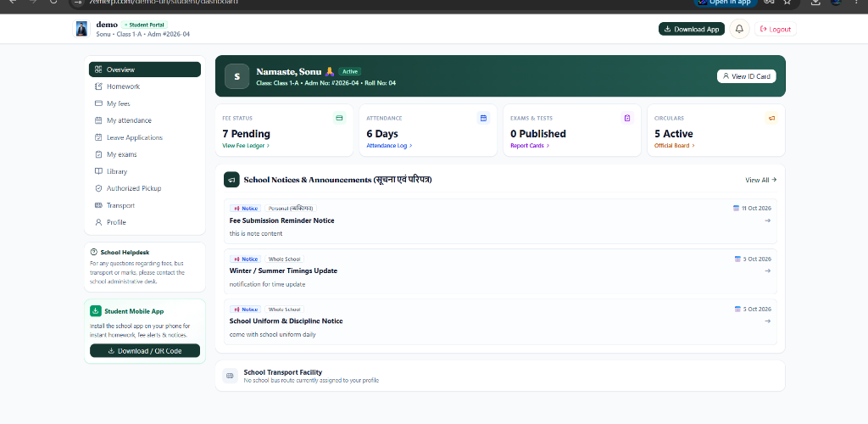Go to Profile in sidebar
Image resolution: width=868 pixels, height=424 pixels.
coord(145,222)
